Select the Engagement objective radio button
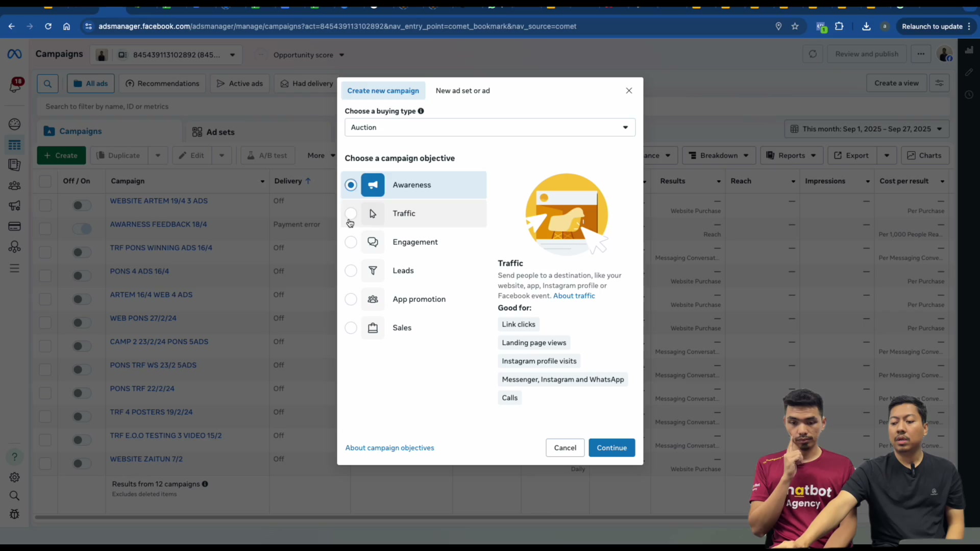Viewport: 980px width, 551px height. [x=351, y=242]
